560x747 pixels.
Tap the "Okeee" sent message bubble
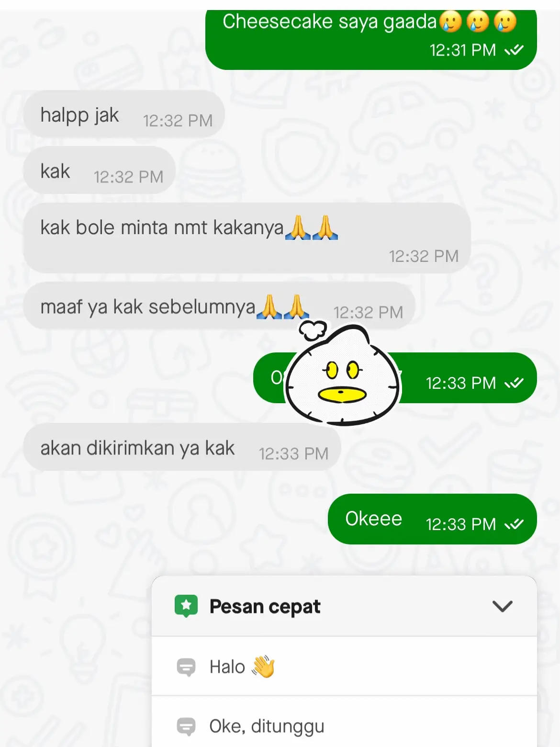(x=432, y=519)
